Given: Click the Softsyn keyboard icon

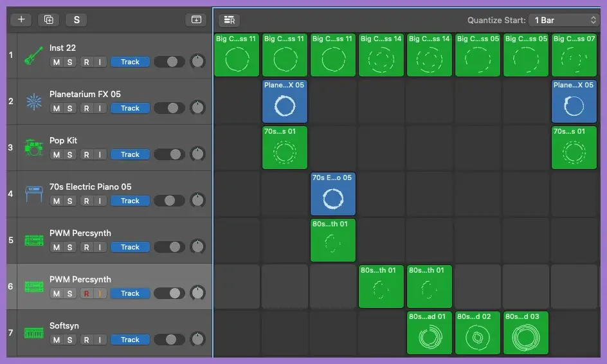Looking at the screenshot, I should coord(33,333).
